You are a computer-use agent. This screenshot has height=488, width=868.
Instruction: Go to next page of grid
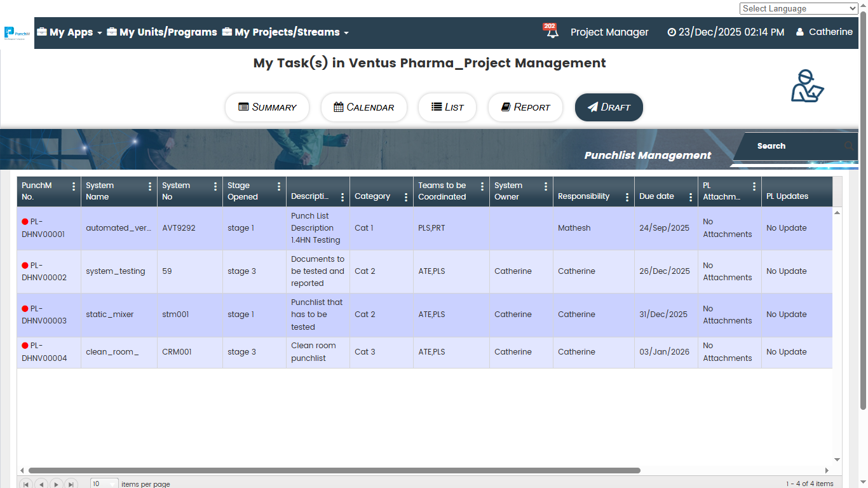[x=57, y=484]
